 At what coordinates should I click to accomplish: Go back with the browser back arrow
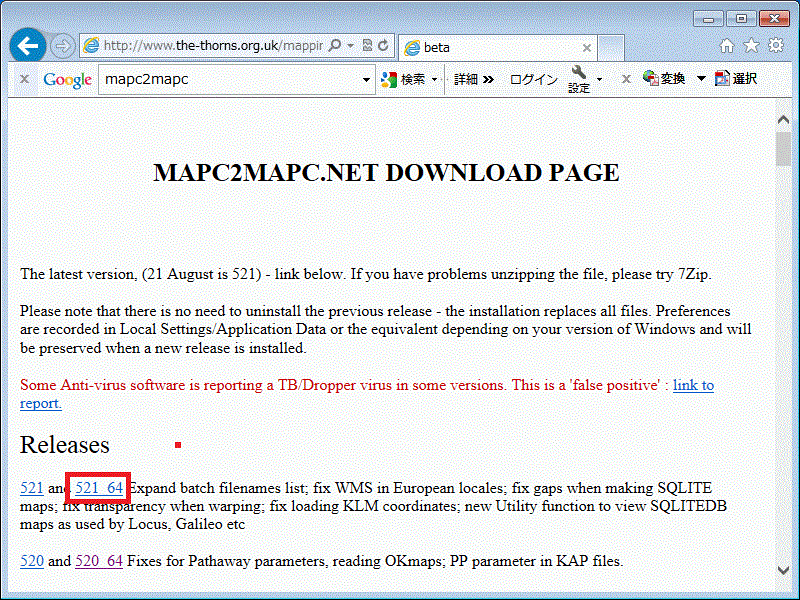(28, 46)
